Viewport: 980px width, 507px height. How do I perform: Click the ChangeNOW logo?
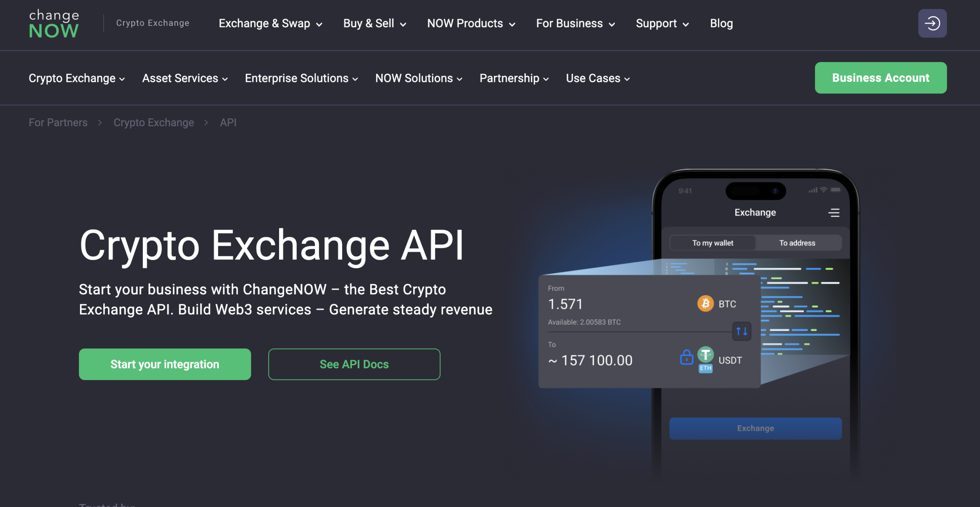[54, 24]
